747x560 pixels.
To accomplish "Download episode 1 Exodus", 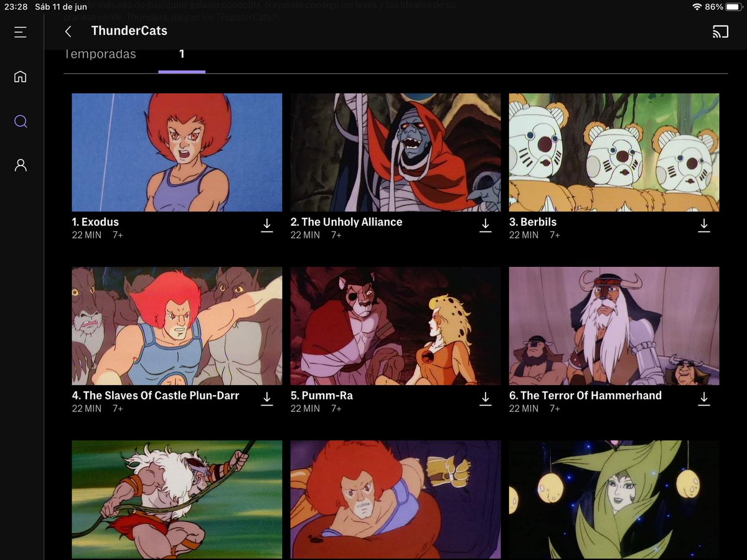I will (267, 226).
